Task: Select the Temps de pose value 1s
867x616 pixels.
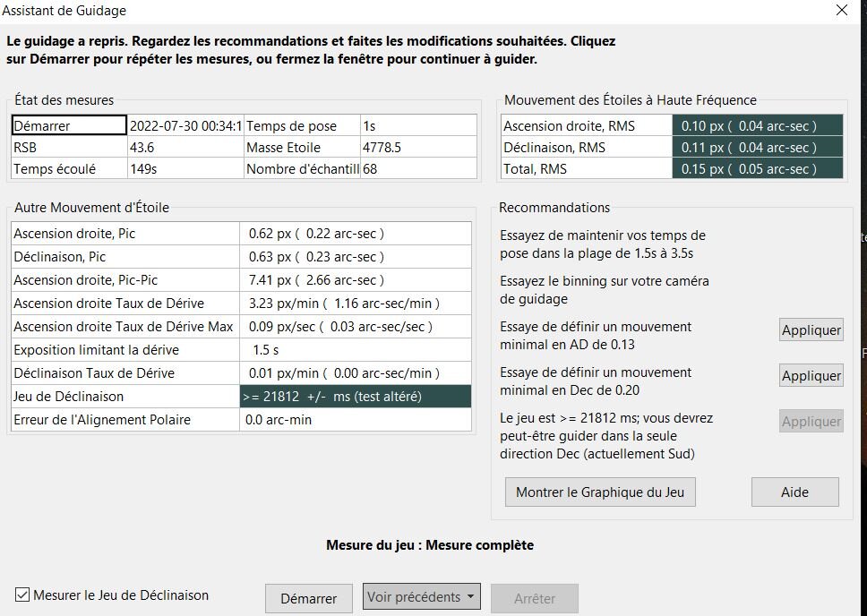Action: (x=418, y=125)
